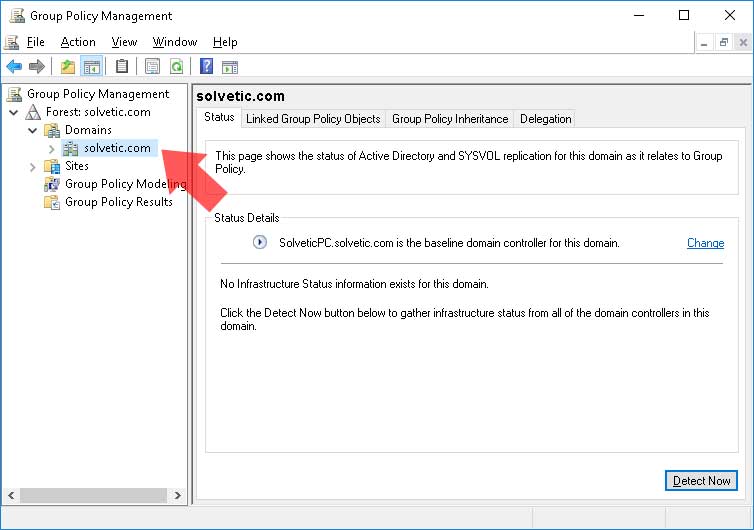This screenshot has width=754, height=530.
Task: Toggle Show/Hide Console Tree toolbar icon
Action: coord(91,66)
